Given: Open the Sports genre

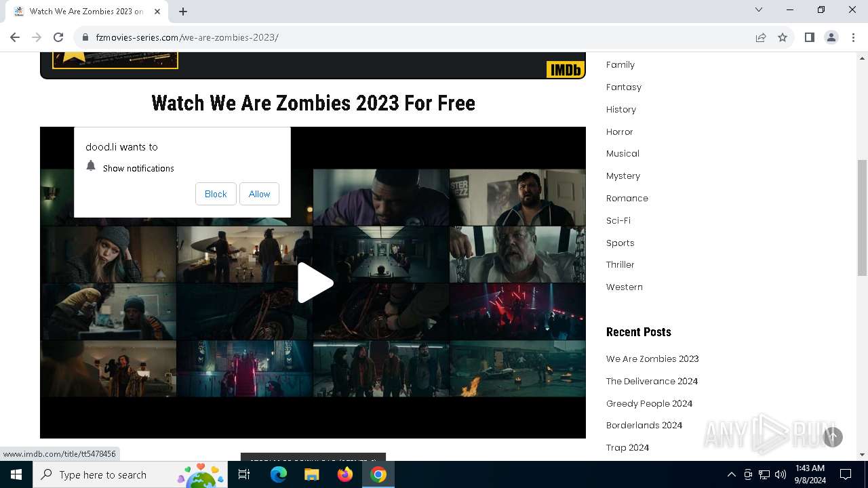Looking at the screenshot, I should [x=620, y=243].
